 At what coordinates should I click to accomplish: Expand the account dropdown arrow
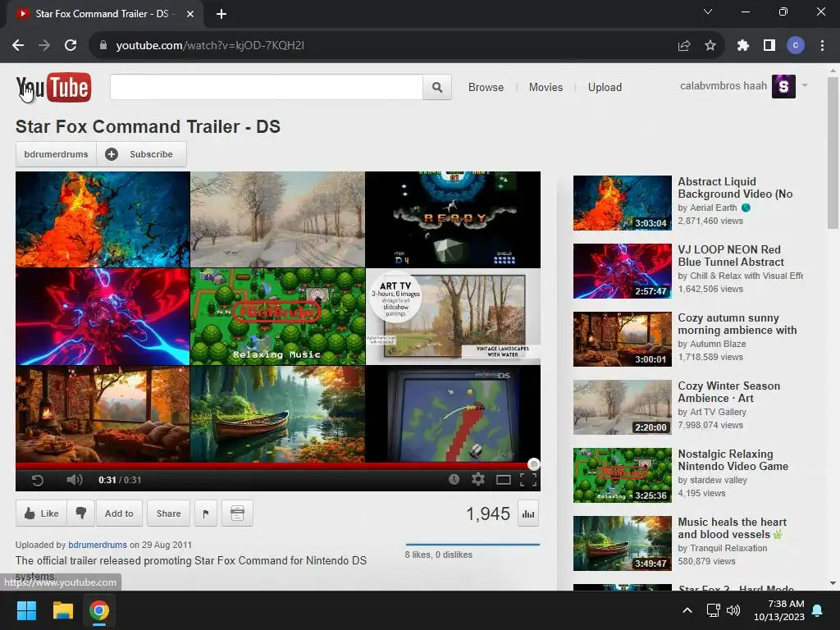pyautogui.click(x=804, y=85)
